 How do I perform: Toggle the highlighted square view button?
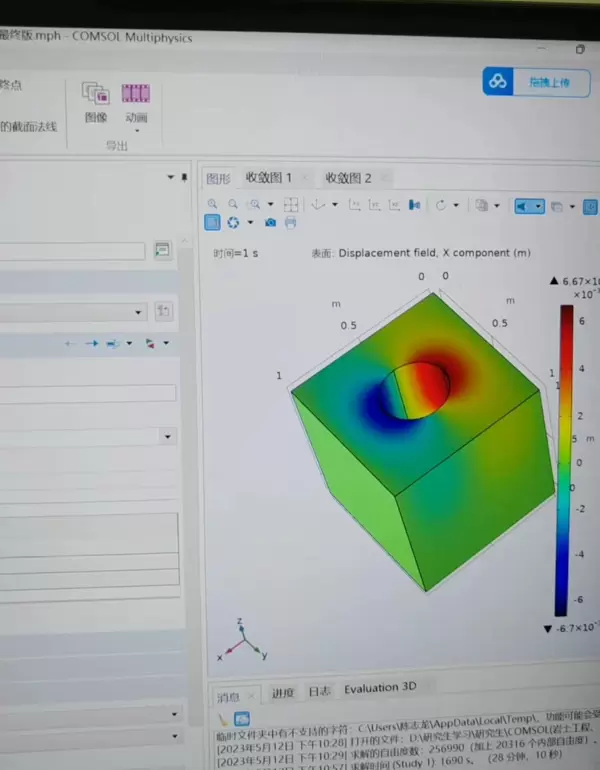point(213,222)
